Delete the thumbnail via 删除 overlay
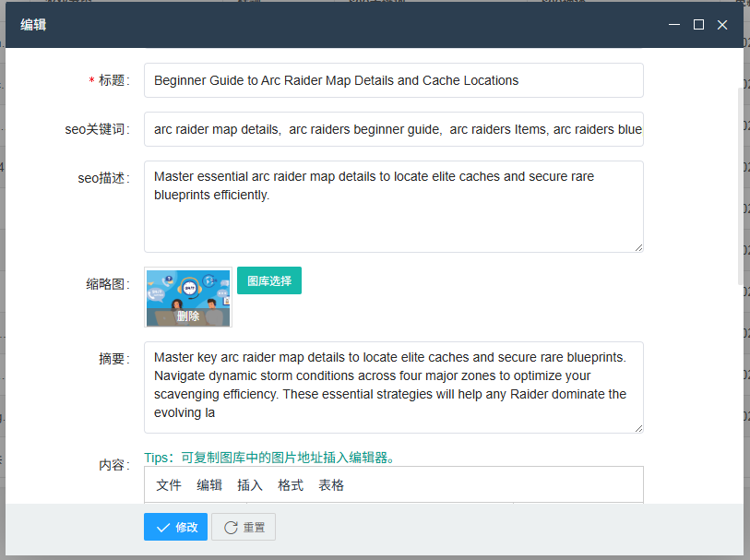The height and width of the screenshot is (560, 750). 188,316
